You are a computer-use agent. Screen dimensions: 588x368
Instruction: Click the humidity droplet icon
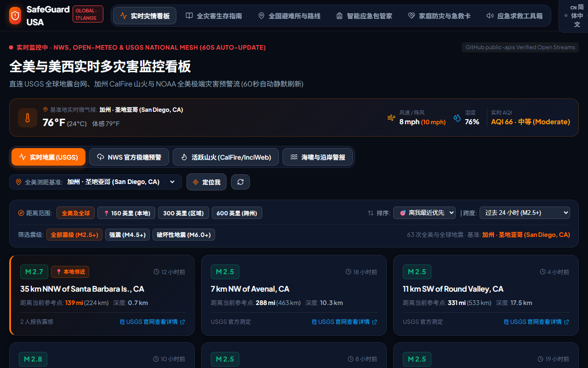tap(457, 118)
